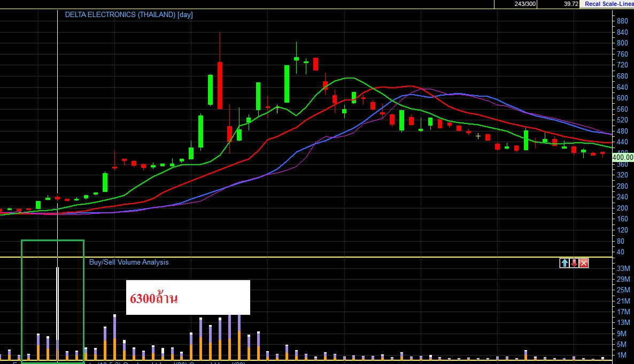Click the Recal Scale-Linear button

[607, 4]
